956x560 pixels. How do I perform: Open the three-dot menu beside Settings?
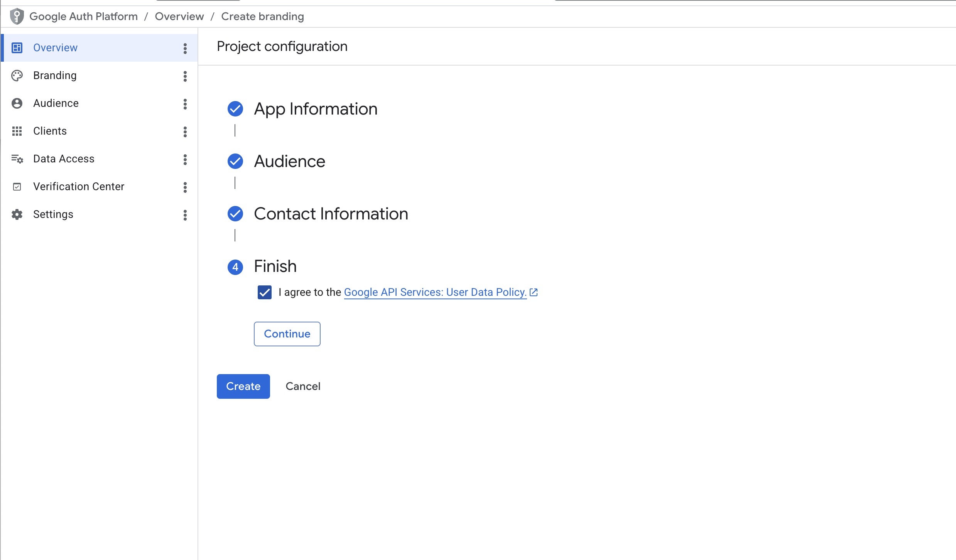point(185,215)
